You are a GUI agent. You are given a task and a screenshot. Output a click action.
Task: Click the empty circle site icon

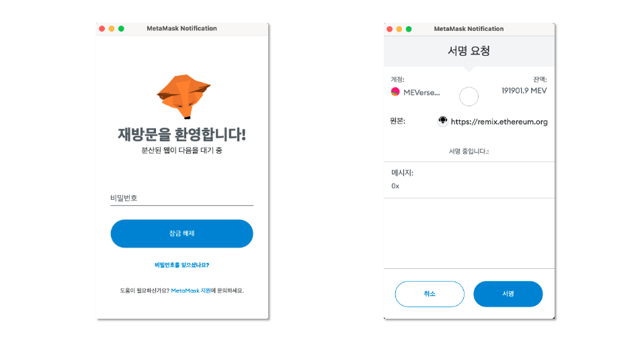[469, 97]
